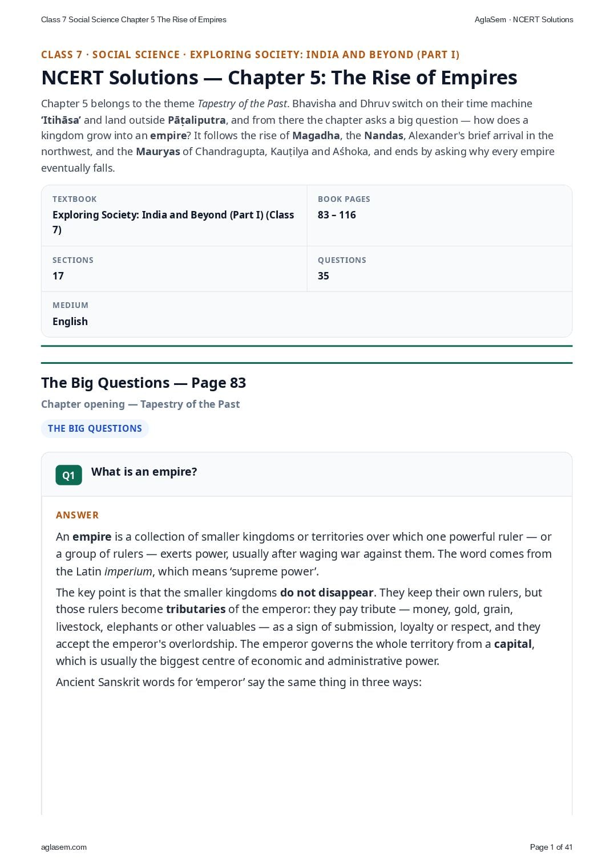Click 'The Big Questions — Page 83' heading

144,383
